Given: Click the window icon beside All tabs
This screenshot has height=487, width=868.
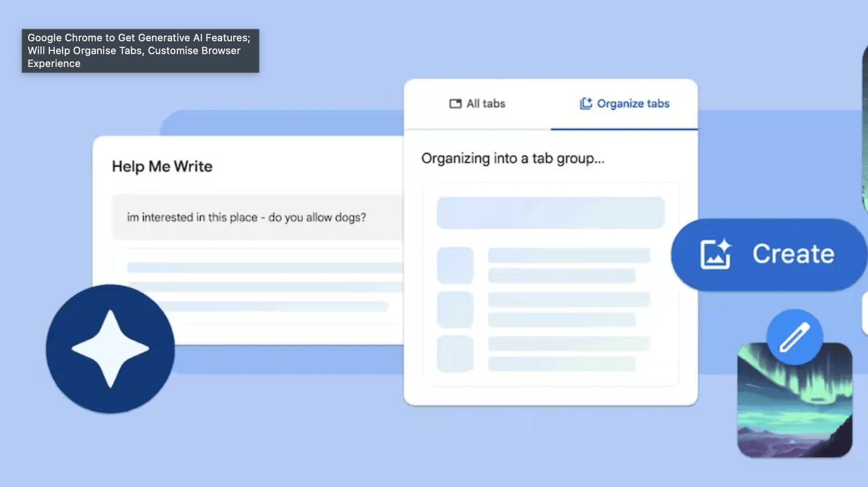Looking at the screenshot, I should tap(455, 104).
